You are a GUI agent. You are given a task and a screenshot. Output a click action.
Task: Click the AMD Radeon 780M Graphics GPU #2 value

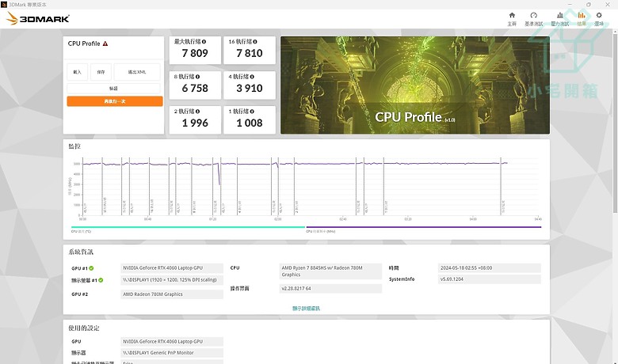[x=172, y=294]
